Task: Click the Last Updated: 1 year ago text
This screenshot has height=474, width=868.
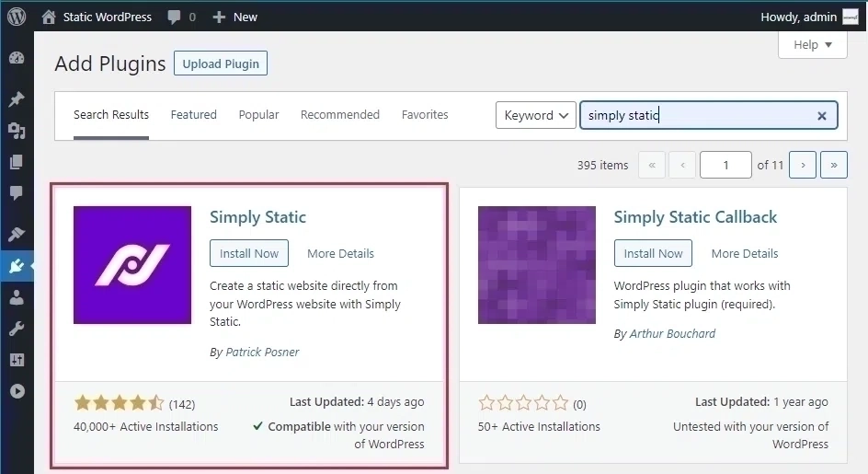Action: pyautogui.click(x=761, y=402)
